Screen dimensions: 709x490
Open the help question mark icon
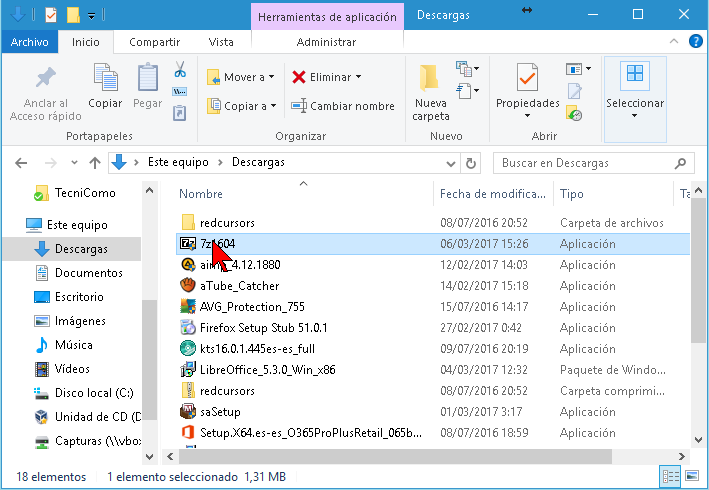(x=695, y=42)
